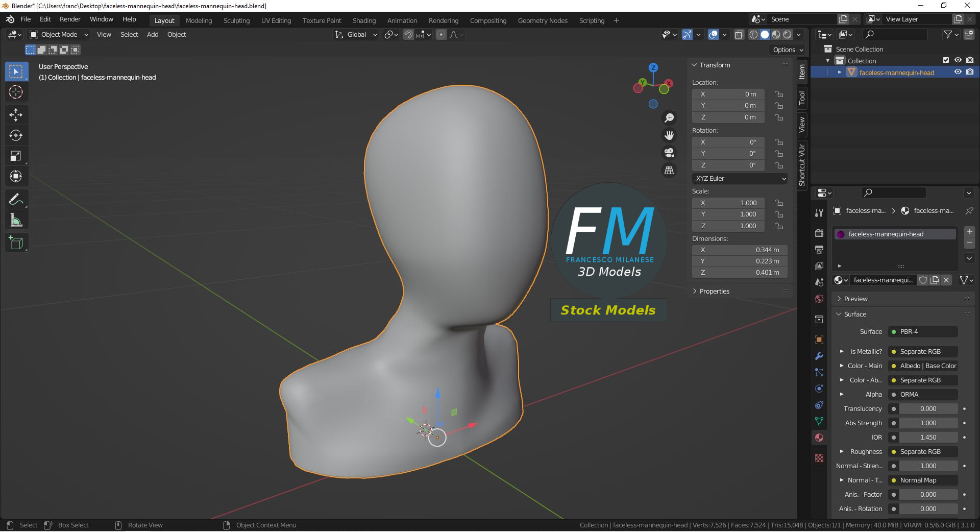Select the Measure tool
Screen dimensions: 980x532
pyautogui.click(x=16, y=220)
